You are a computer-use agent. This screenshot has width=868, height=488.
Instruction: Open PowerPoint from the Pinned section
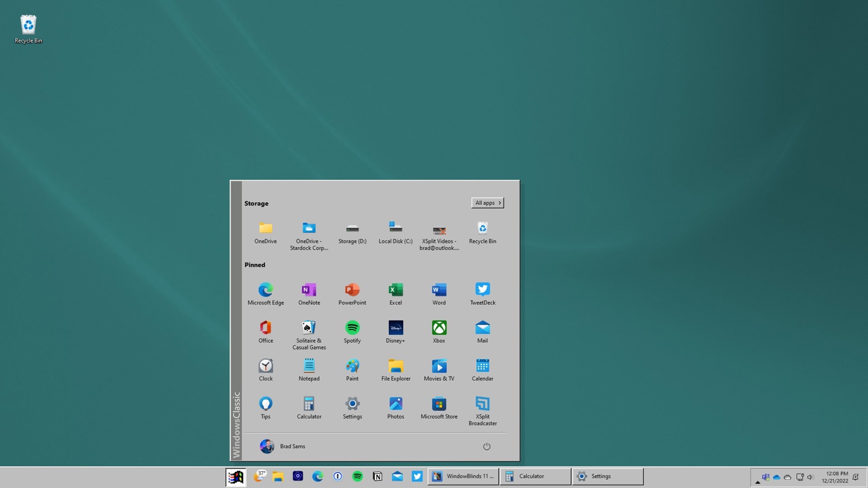pyautogui.click(x=352, y=290)
